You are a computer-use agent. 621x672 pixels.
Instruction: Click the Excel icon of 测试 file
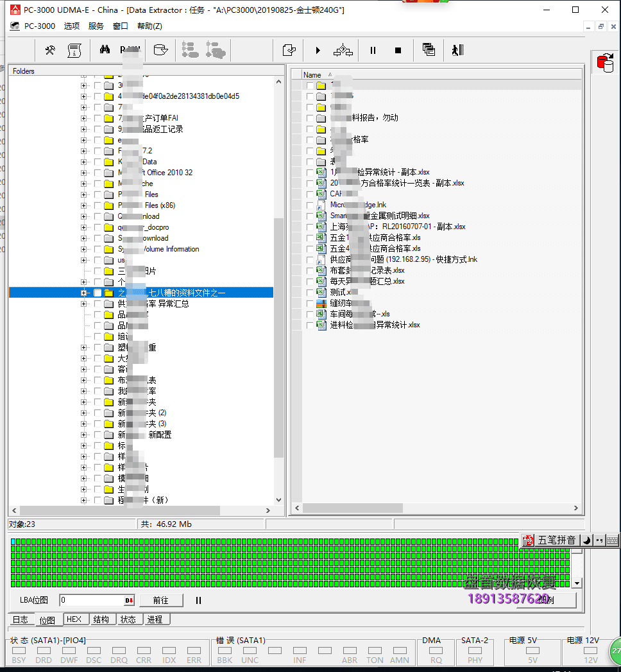click(x=321, y=292)
